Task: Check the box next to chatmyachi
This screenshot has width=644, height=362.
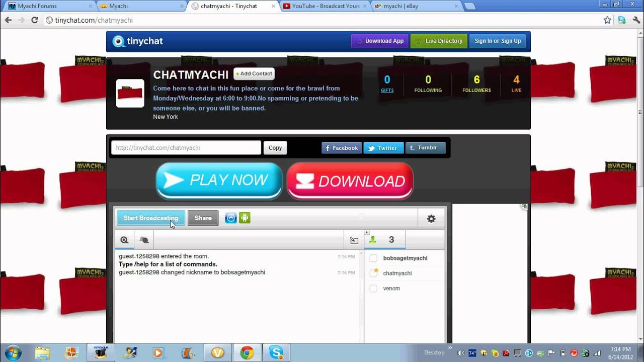Action: [x=373, y=274]
